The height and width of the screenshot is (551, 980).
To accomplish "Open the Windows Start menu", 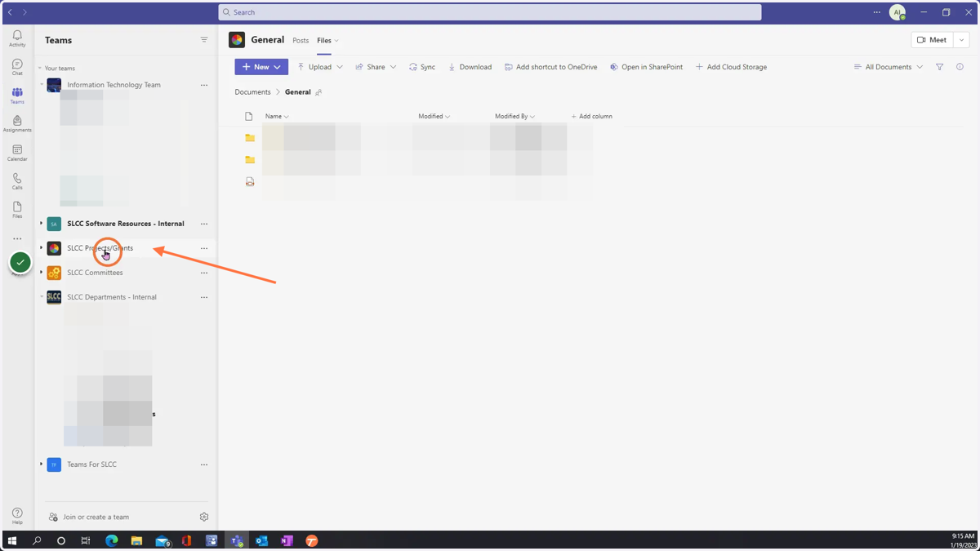I will [x=12, y=540].
